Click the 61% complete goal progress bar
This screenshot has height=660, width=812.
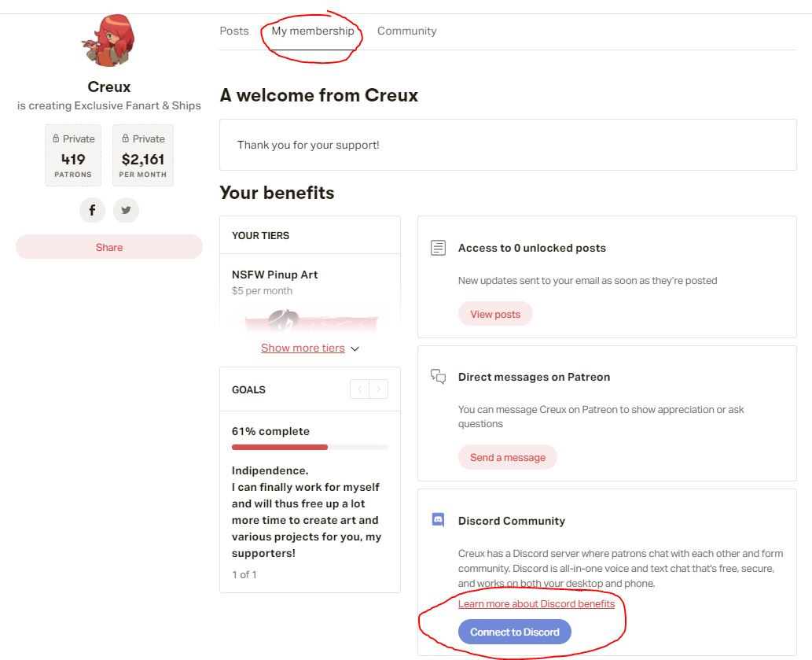click(x=310, y=447)
